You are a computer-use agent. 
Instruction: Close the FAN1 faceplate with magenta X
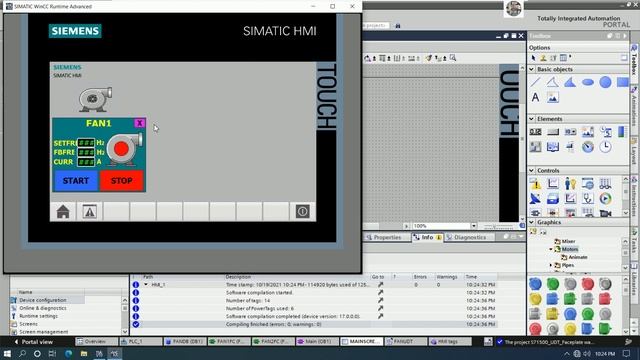(140, 123)
